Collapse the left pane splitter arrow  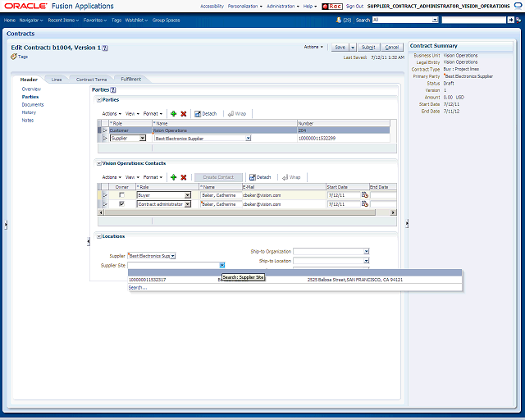tap(6, 225)
